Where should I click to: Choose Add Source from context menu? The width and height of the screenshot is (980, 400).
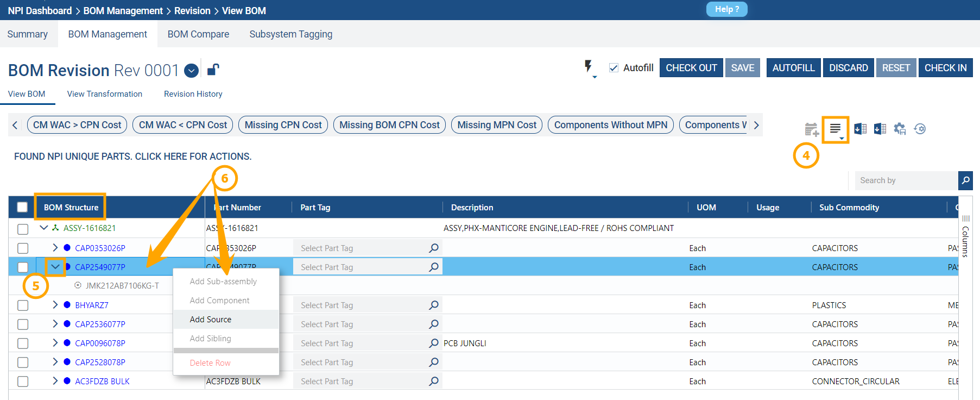pos(211,320)
